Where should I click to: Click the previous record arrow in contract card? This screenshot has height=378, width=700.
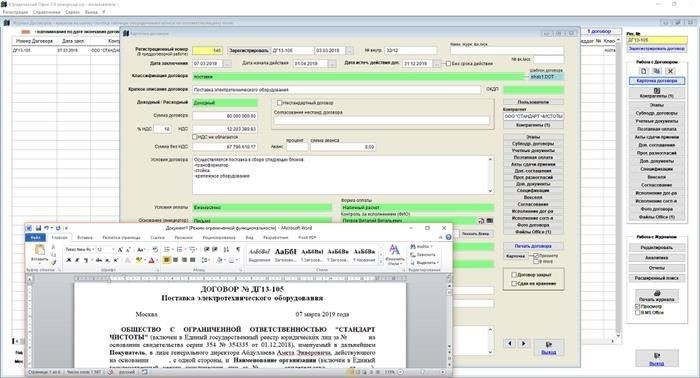[x=510, y=343]
